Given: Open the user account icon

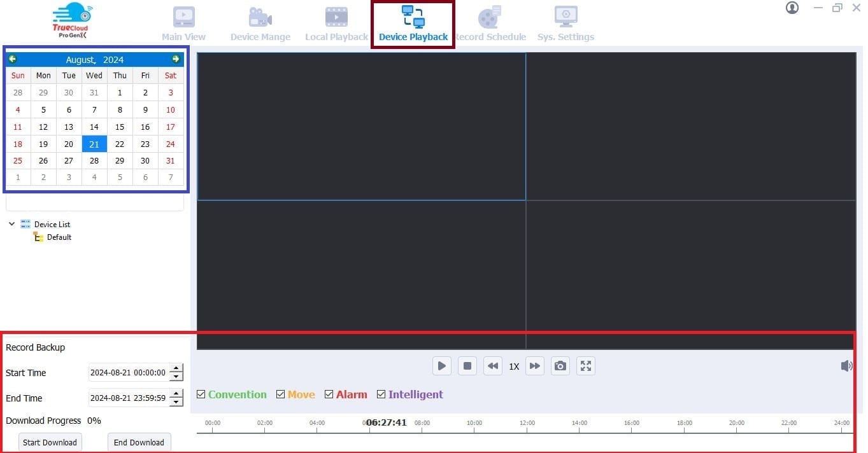Looking at the screenshot, I should pyautogui.click(x=792, y=8).
